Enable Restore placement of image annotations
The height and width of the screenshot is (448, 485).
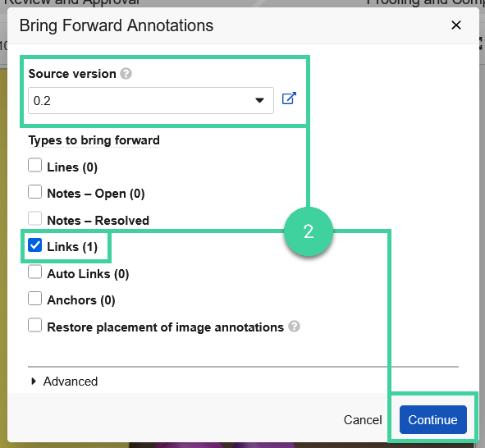pyautogui.click(x=34, y=325)
